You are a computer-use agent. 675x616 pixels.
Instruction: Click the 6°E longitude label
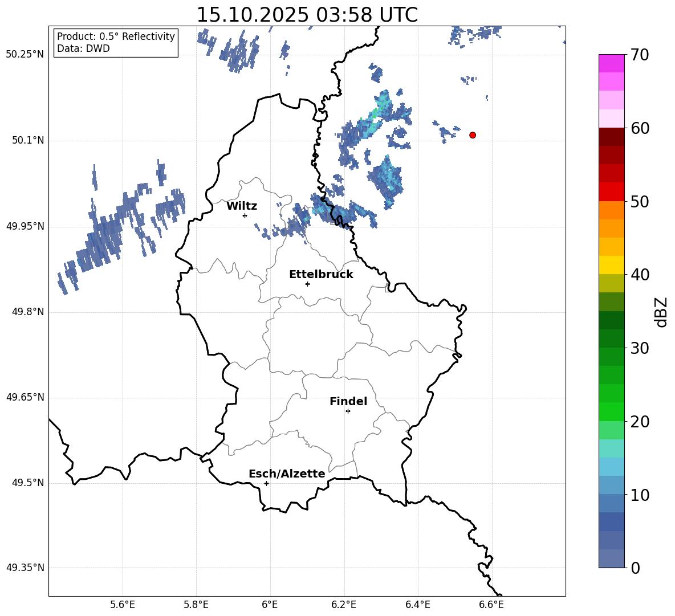click(270, 605)
